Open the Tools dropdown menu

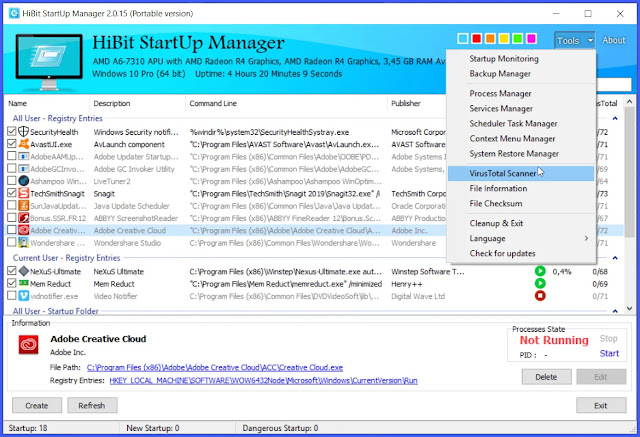pos(575,40)
